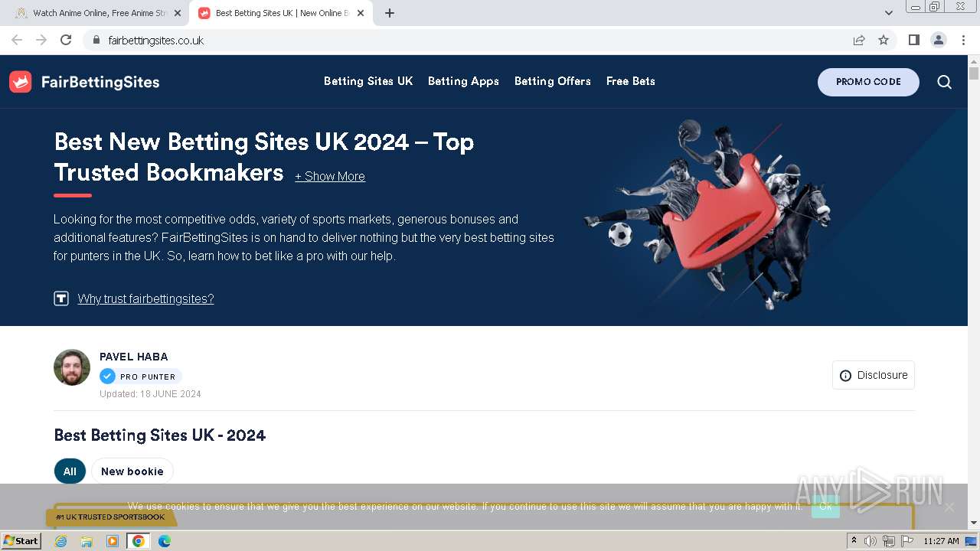
Task: Click the FairBettingSites crown logo icon
Action: [21, 82]
